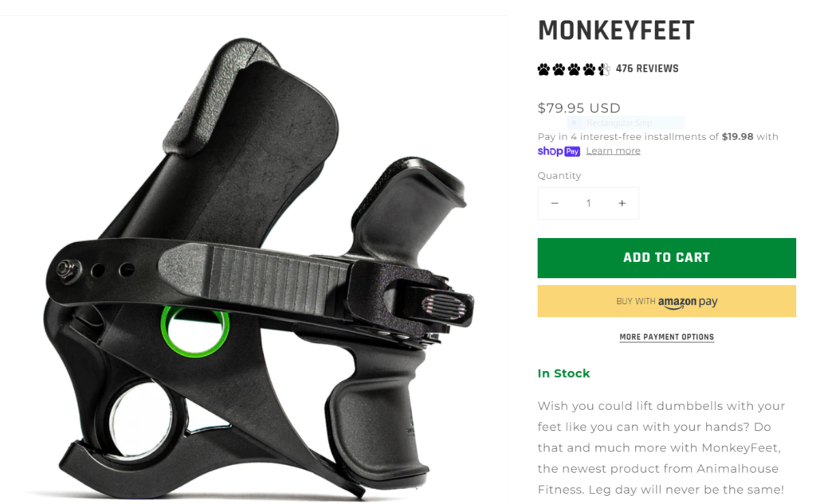The image size is (816, 504).
Task: Click the quantity number input field
Action: click(x=588, y=203)
